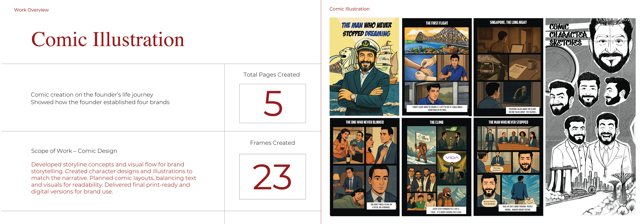Click the red 'Comic Illustration' section label

point(349,9)
